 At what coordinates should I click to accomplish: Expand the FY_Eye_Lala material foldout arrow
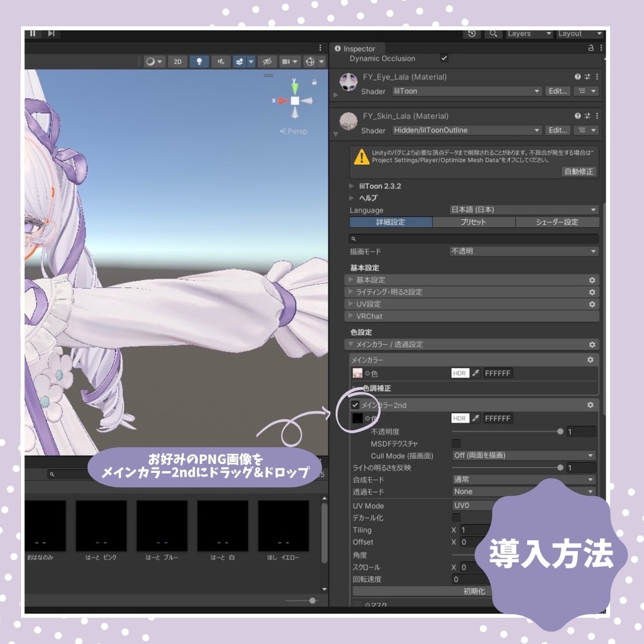(x=336, y=96)
